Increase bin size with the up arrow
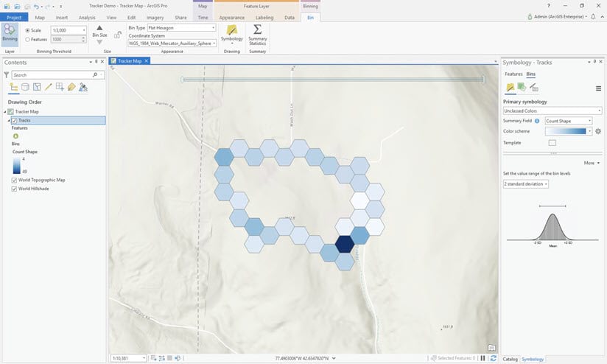This screenshot has width=607, height=364. (x=99, y=28)
